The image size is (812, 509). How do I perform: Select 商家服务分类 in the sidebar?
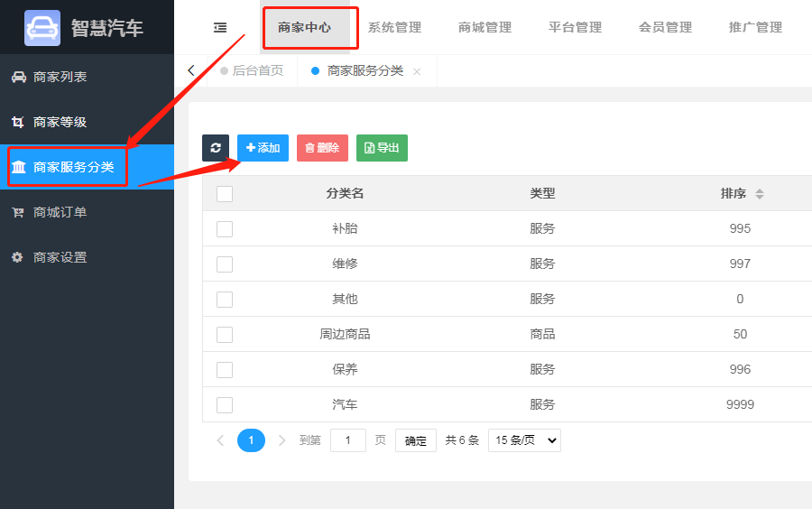point(87,167)
